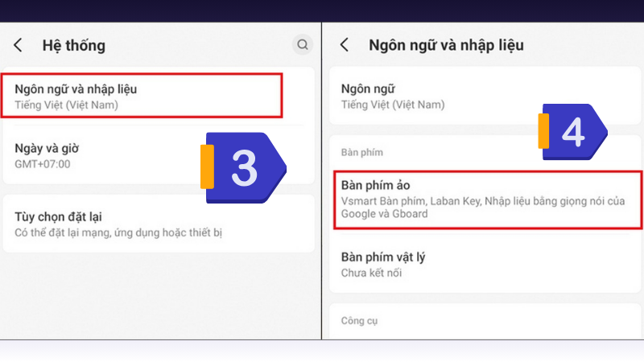Open Tùy chọn đặt lại

[159, 224]
